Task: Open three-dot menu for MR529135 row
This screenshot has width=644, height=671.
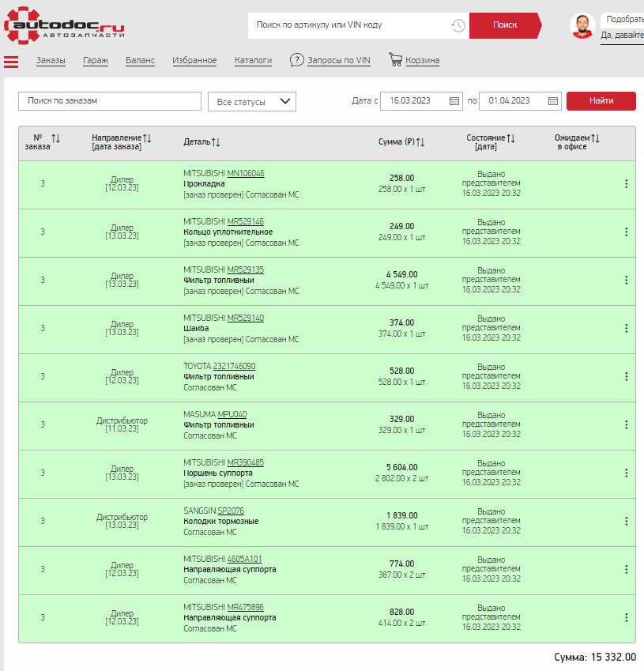Action: pos(626,281)
